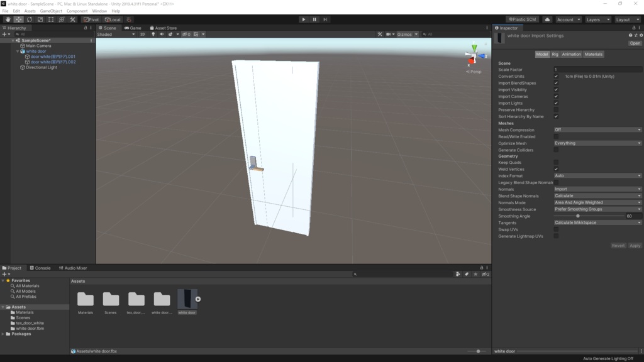Screen dimensions: 644x362
Task: Open Inspector help icon
Action: pyautogui.click(x=630, y=35)
